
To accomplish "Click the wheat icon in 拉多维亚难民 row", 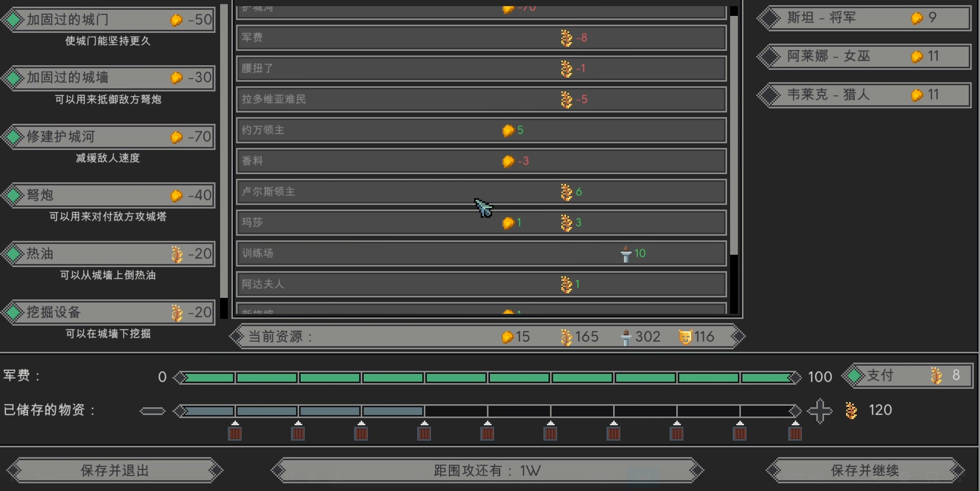I will 566,100.
